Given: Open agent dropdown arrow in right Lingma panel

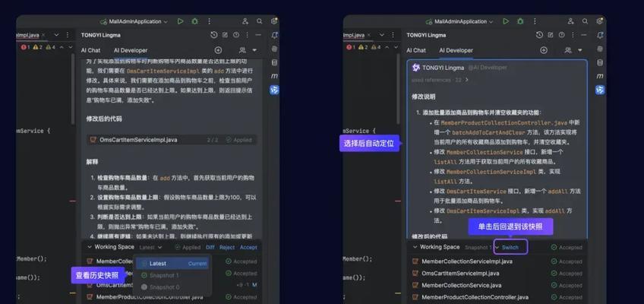Looking at the screenshot, I should coord(580,50).
